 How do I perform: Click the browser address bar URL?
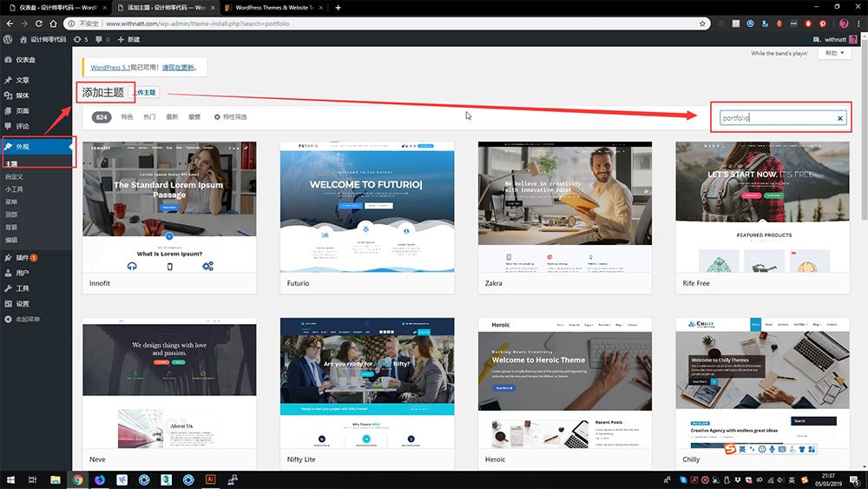[x=197, y=23]
